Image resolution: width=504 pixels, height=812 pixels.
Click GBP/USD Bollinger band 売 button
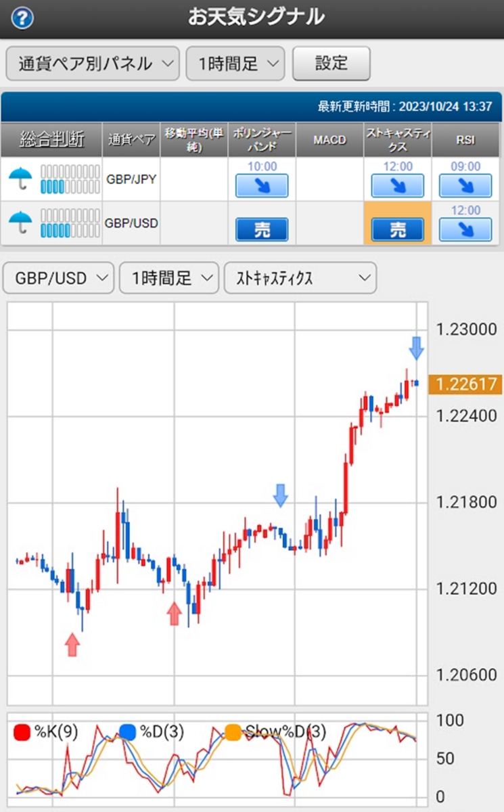(x=262, y=229)
